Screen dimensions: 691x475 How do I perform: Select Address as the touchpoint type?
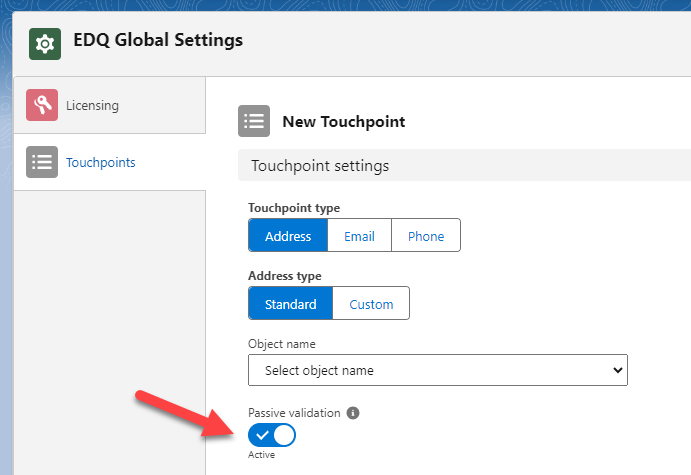pyautogui.click(x=288, y=236)
